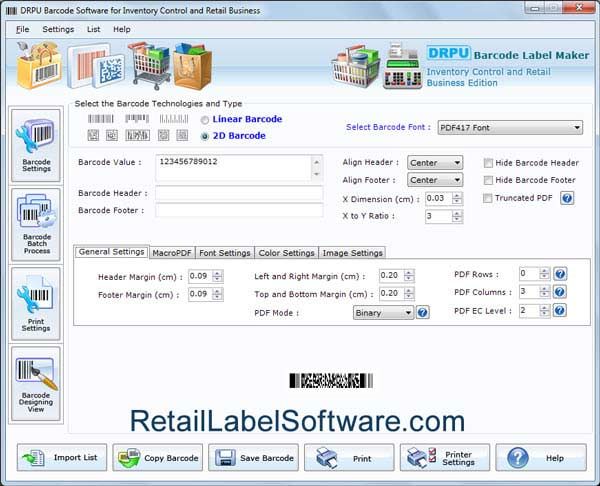Open Barcode Batch Process panel
Viewport: 600px width, 486px height.
(x=36, y=225)
